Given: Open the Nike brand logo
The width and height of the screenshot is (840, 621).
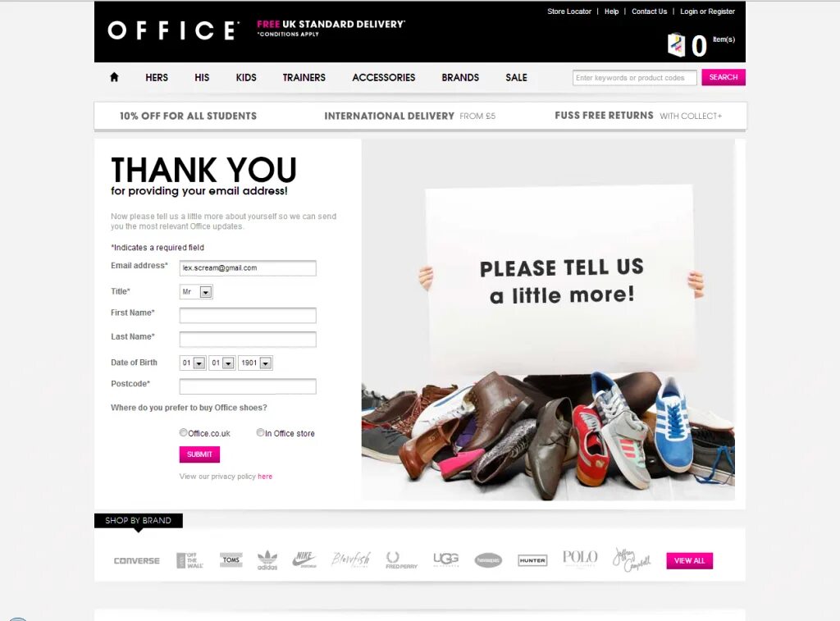Looking at the screenshot, I should (304, 559).
